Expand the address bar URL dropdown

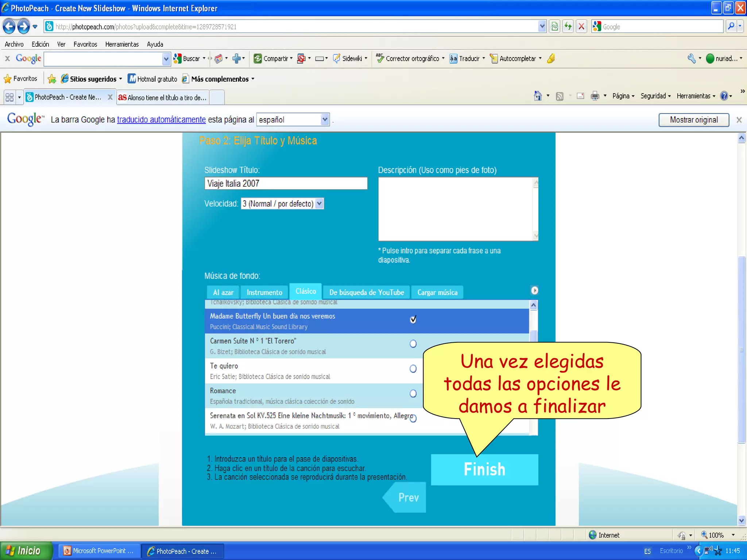pos(542,27)
